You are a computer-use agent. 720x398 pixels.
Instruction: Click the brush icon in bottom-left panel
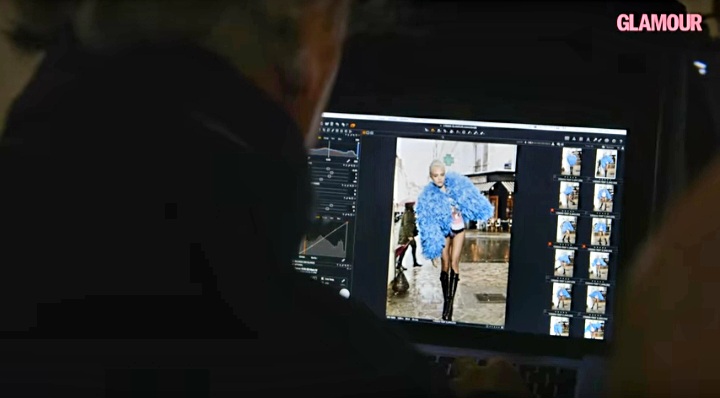[x=343, y=280]
